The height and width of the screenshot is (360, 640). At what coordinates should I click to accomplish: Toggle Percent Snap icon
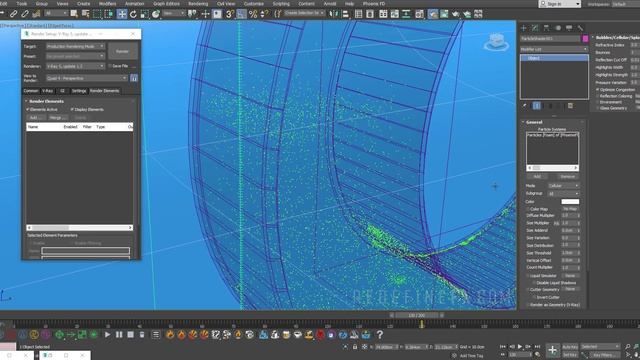click(253, 14)
